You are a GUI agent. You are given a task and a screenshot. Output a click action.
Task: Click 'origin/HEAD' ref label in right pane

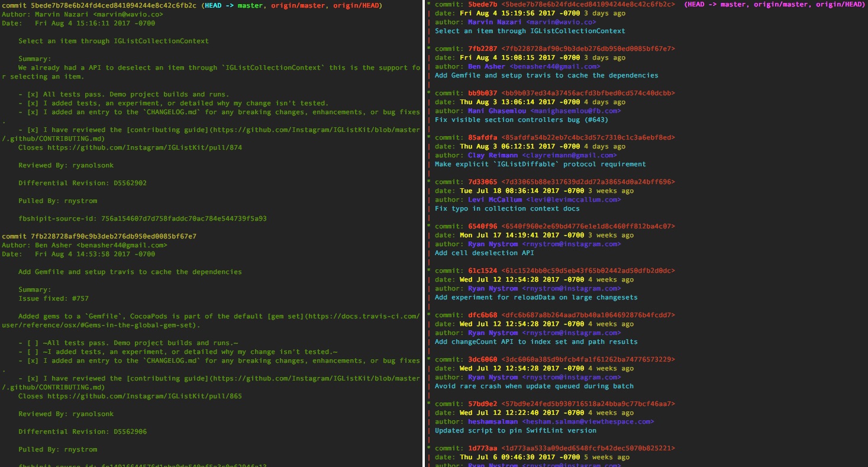tap(838, 4)
